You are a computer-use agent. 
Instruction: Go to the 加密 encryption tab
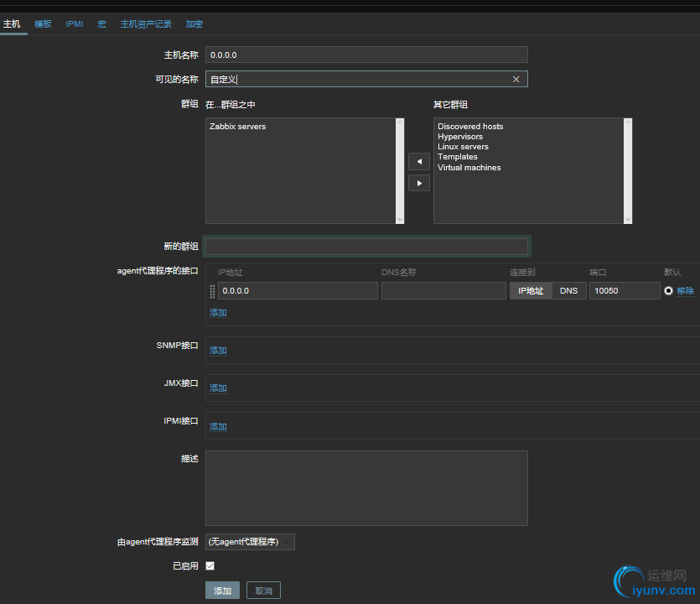point(194,24)
